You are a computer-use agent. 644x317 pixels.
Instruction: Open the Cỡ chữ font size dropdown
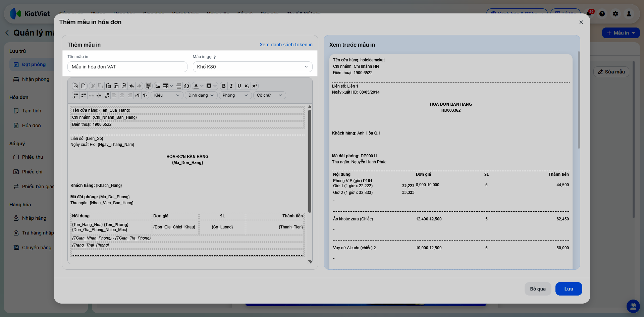click(x=270, y=95)
